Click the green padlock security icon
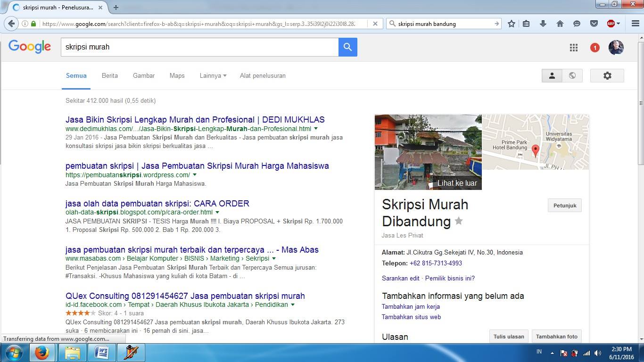Screen dimensions: 644x362 (33, 24)
